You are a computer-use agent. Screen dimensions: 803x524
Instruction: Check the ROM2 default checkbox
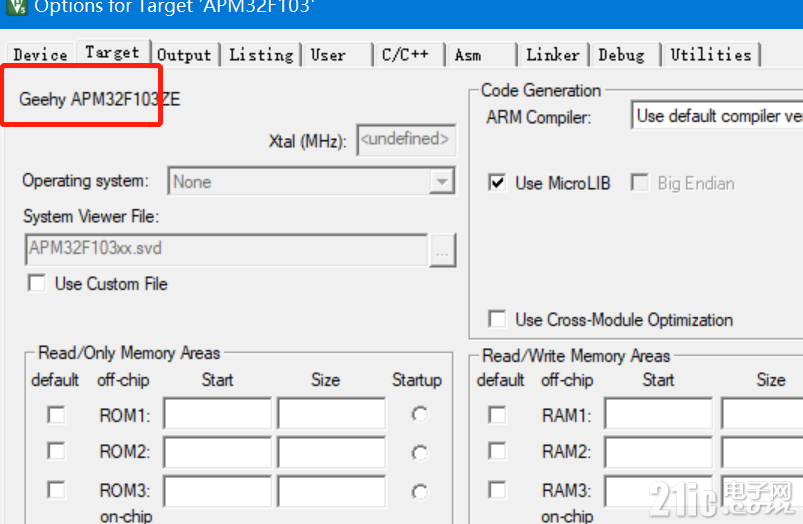(x=56, y=451)
